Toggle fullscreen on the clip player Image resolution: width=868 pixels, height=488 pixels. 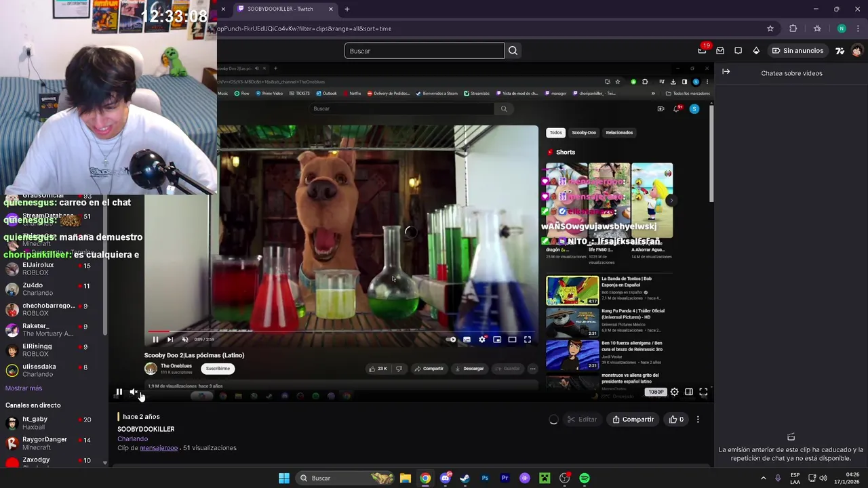coord(703,392)
